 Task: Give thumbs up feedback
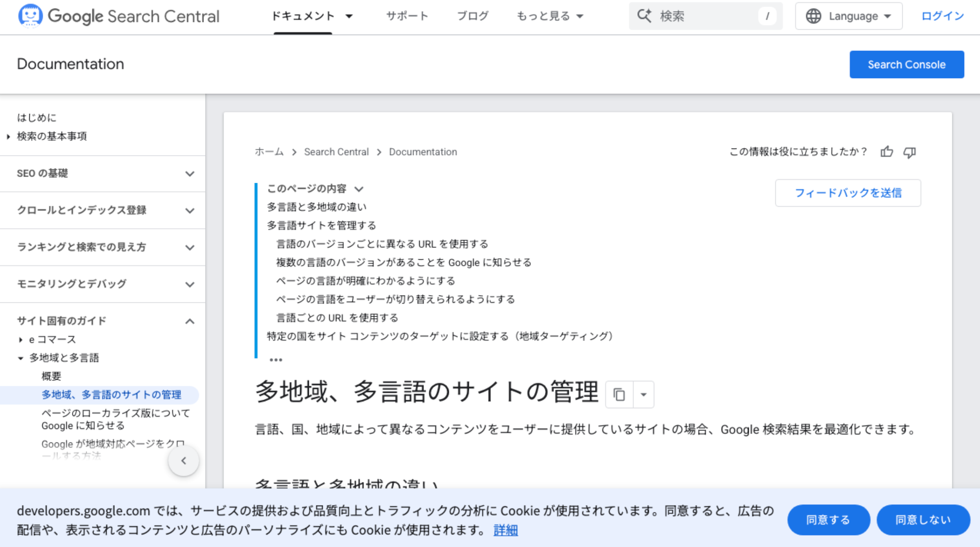(887, 152)
